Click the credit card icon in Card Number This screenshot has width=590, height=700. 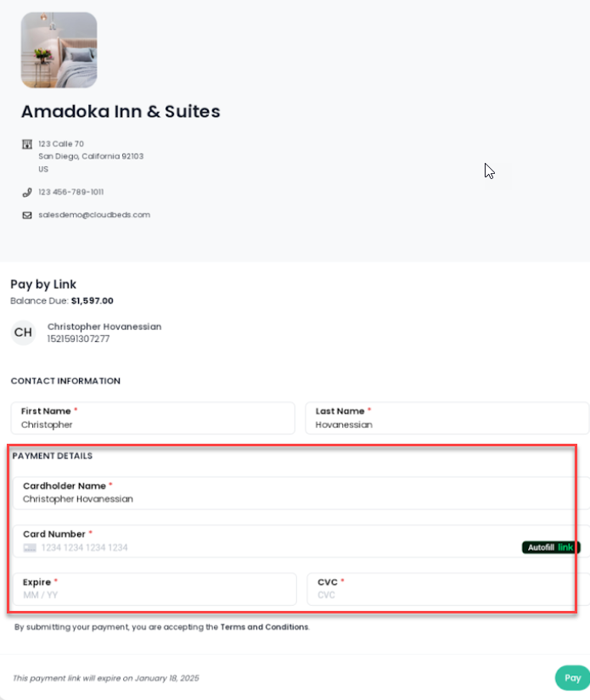pos(30,548)
